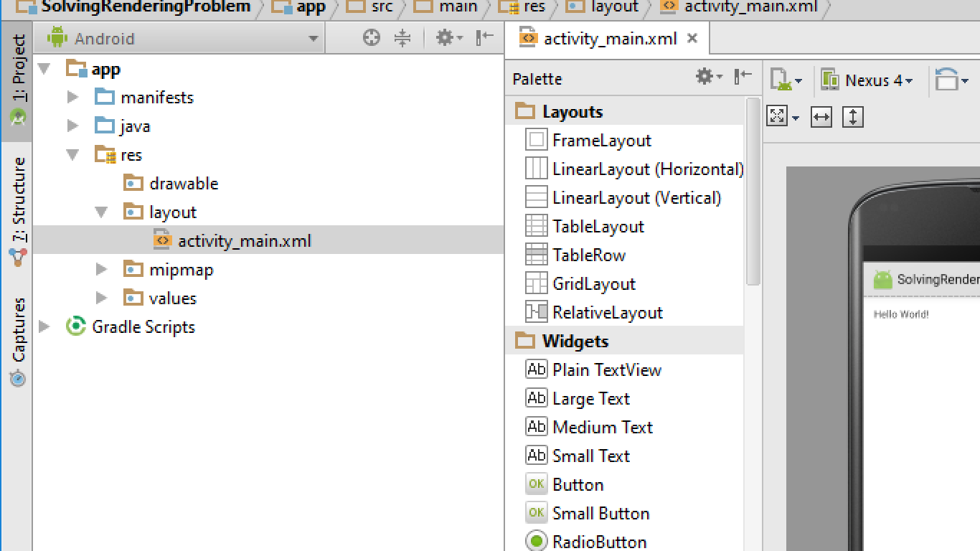Expand layout to fit height

853,117
